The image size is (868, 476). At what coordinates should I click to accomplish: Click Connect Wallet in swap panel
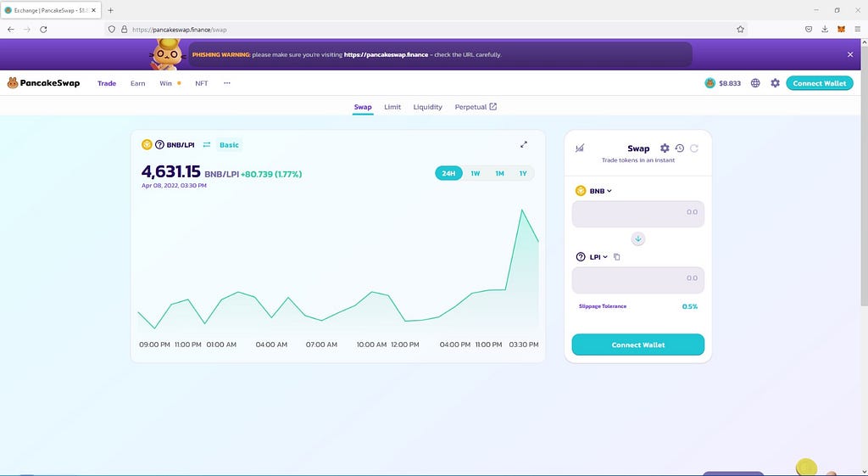[x=637, y=344]
